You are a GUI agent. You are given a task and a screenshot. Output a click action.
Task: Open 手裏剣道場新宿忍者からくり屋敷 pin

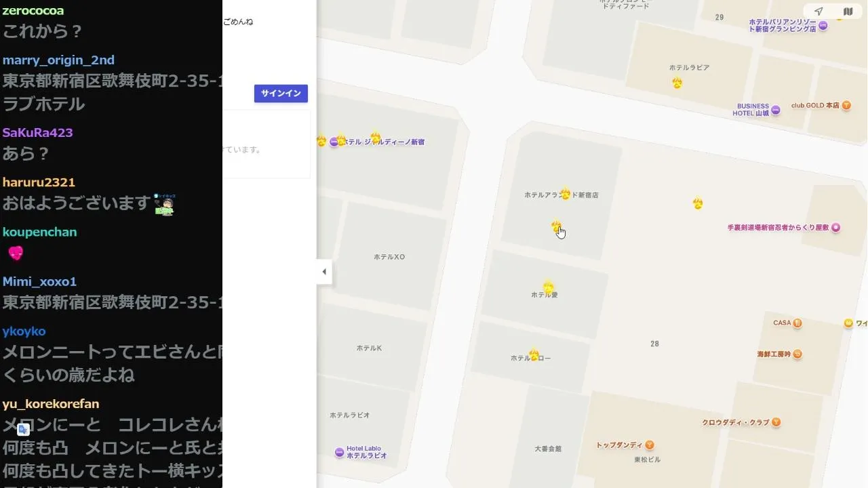(x=835, y=228)
